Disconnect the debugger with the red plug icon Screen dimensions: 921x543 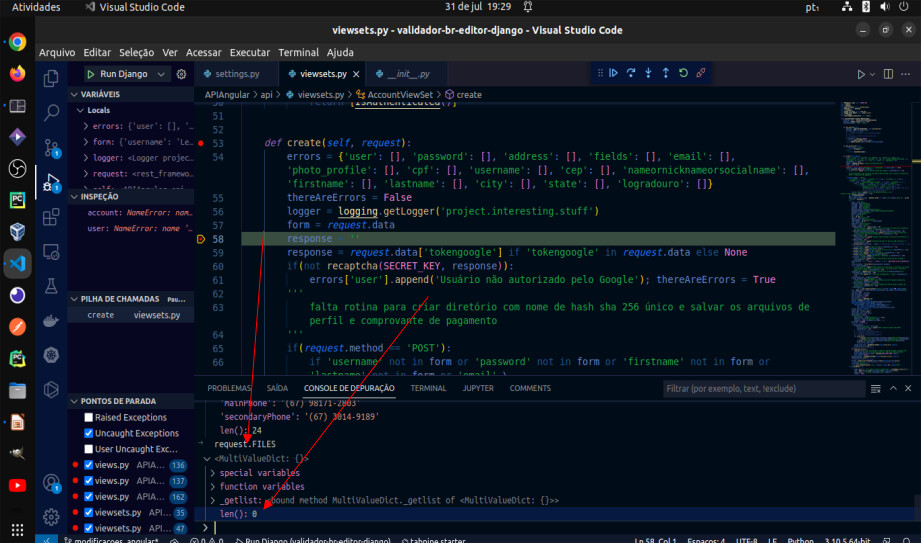(x=701, y=73)
